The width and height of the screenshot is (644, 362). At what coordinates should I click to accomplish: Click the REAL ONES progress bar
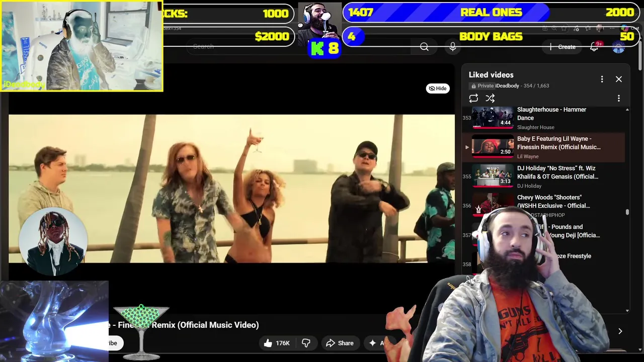491,12
